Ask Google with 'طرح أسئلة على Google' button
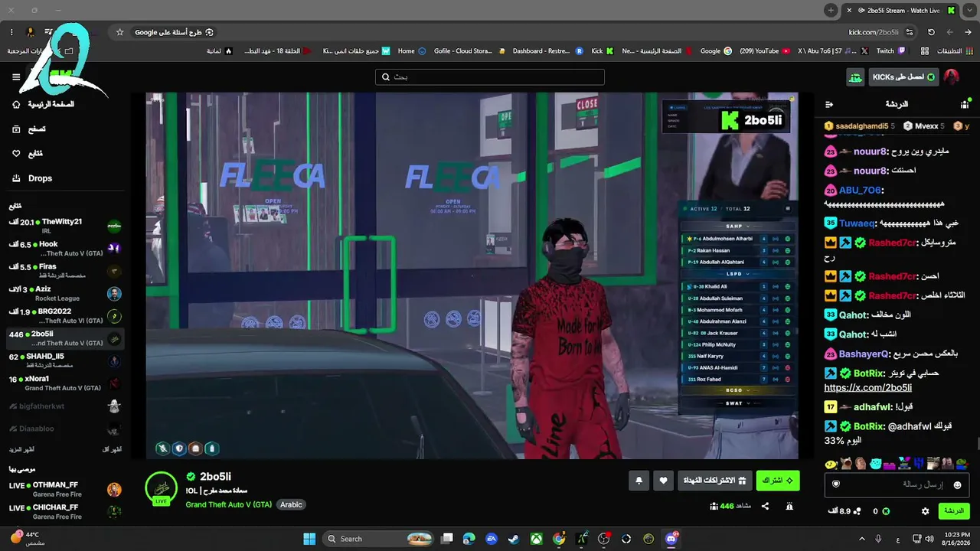This screenshot has height=551, width=980. [174, 32]
